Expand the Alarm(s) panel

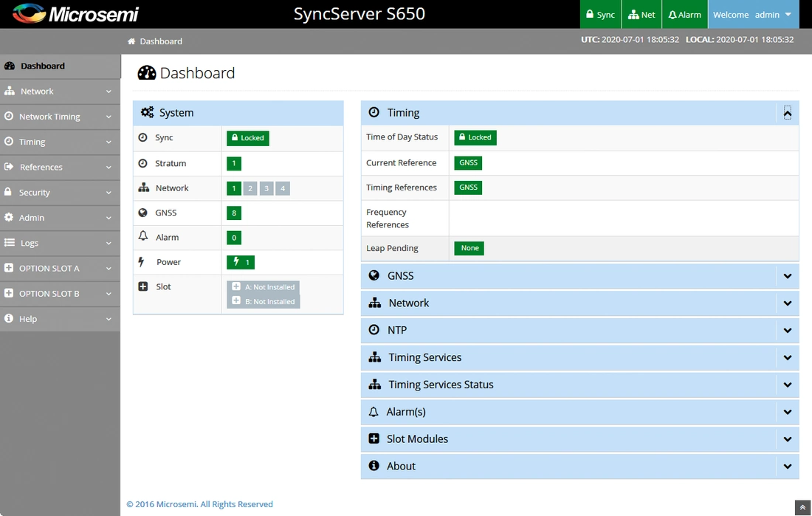tap(788, 412)
